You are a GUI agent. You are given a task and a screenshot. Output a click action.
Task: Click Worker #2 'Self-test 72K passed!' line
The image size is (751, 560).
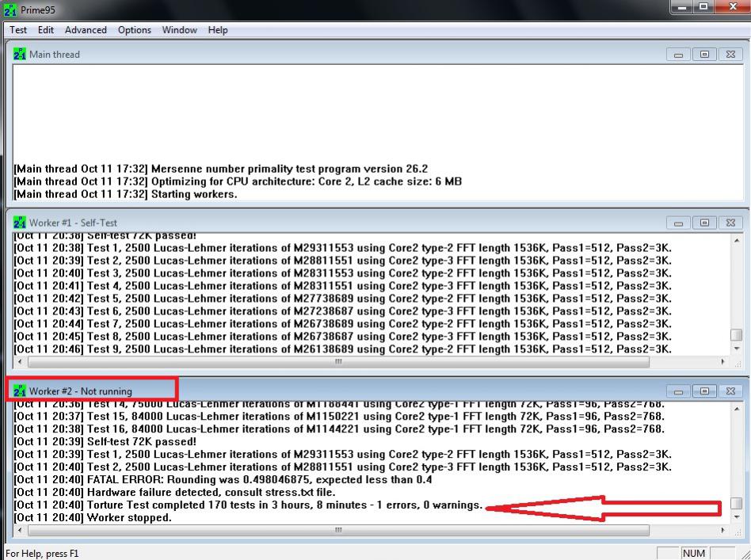coord(105,442)
